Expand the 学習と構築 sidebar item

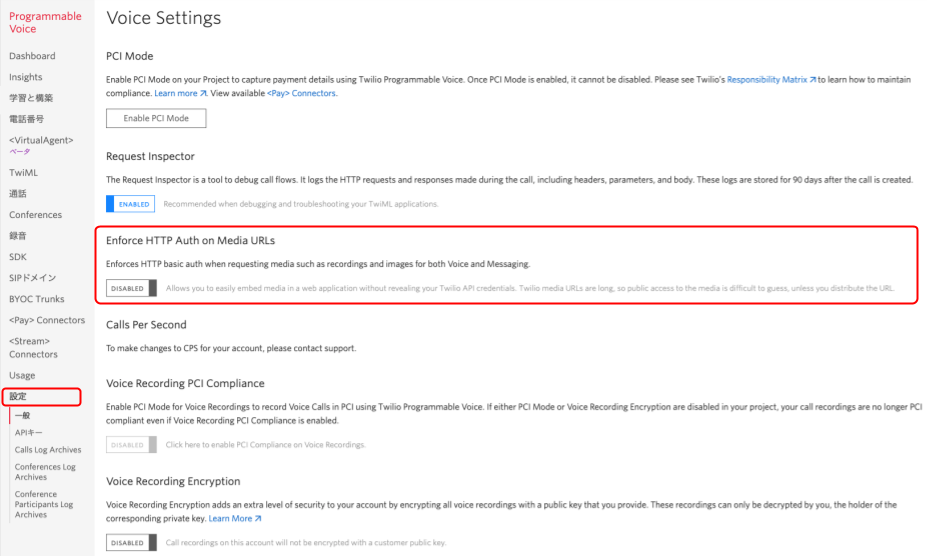click(x=31, y=98)
